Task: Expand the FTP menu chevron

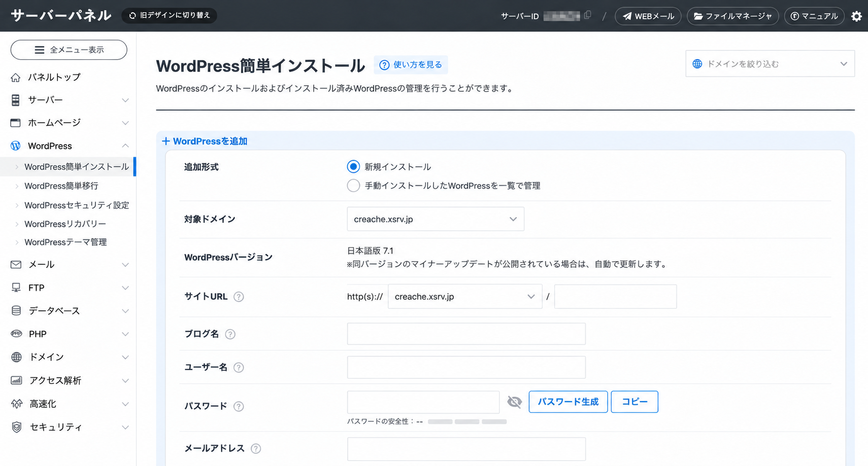Action: click(125, 288)
